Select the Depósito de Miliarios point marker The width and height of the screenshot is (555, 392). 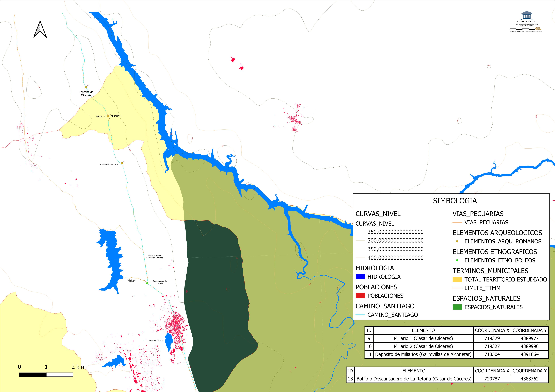86,87
